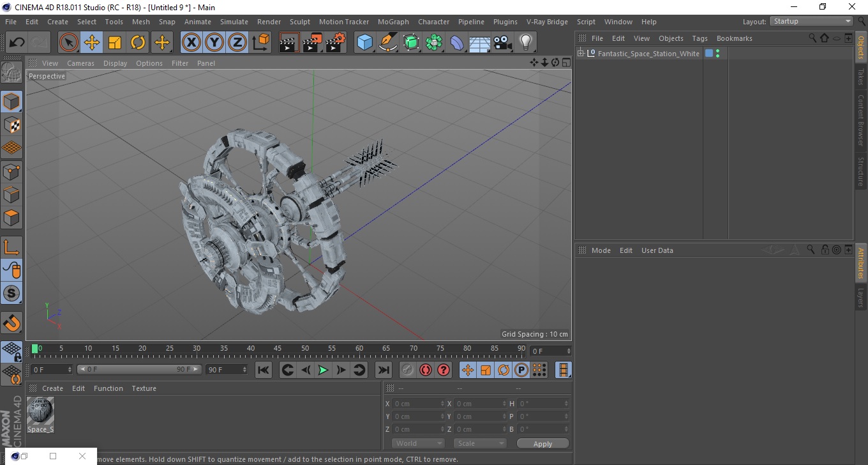Click the Apply button
This screenshot has width=868, height=465.
[542, 444]
